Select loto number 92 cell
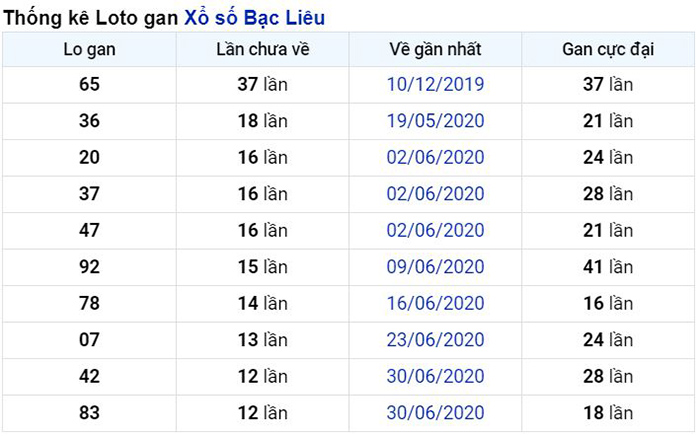This screenshot has width=700, height=436. pyautogui.click(x=89, y=267)
